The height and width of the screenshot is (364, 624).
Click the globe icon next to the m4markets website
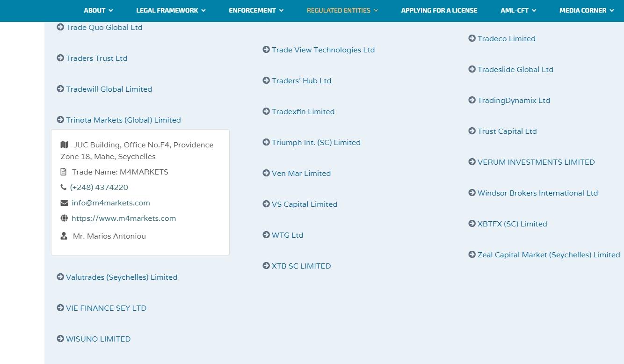[64, 218]
